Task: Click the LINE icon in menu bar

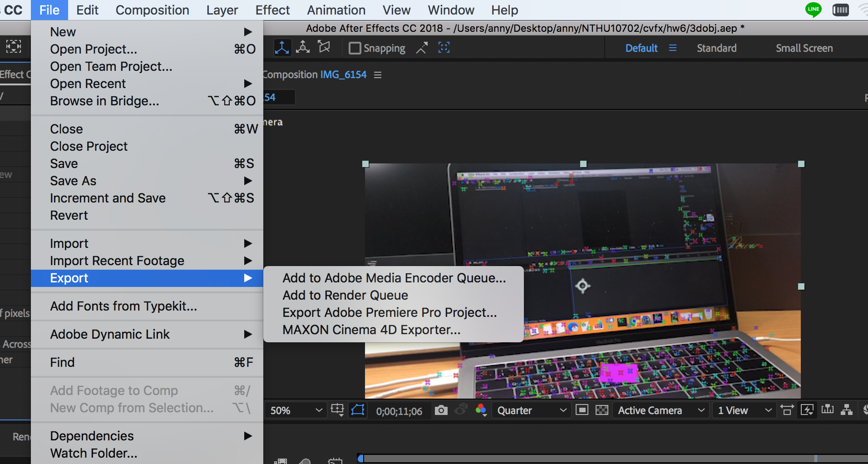Action: click(813, 10)
